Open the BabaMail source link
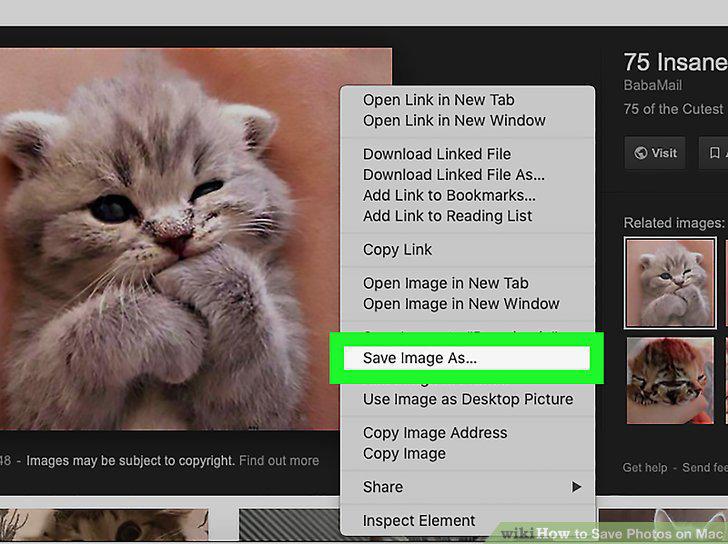Viewport: 728px width, 544px height. pos(653,85)
